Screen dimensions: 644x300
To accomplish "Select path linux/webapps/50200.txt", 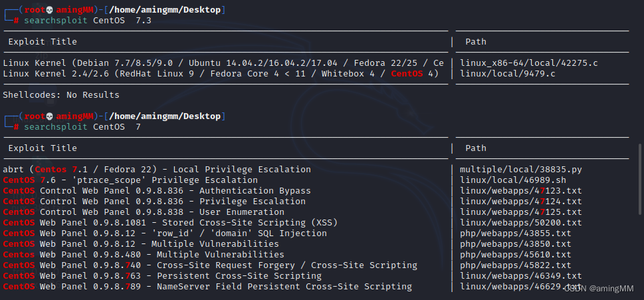I will coord(521,223).
